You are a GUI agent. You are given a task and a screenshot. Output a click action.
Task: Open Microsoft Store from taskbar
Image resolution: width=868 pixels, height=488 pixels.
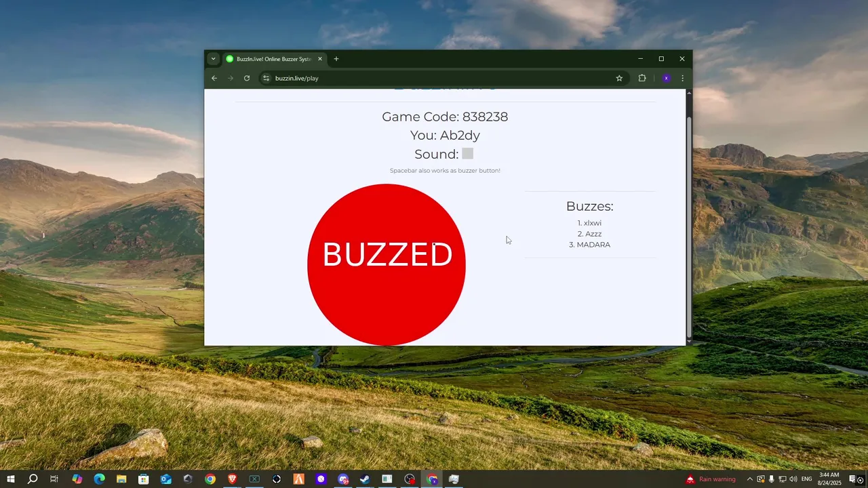coord(144,479)
